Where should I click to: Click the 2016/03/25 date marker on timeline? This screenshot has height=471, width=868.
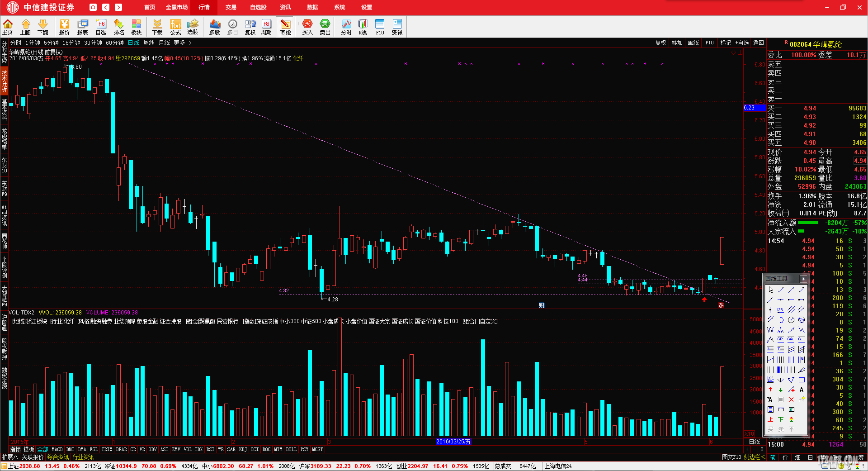coord(453,442)
